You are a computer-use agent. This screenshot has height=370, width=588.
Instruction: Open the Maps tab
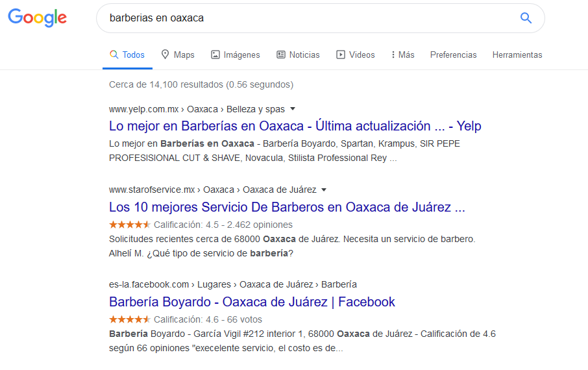tap(178, 55)
